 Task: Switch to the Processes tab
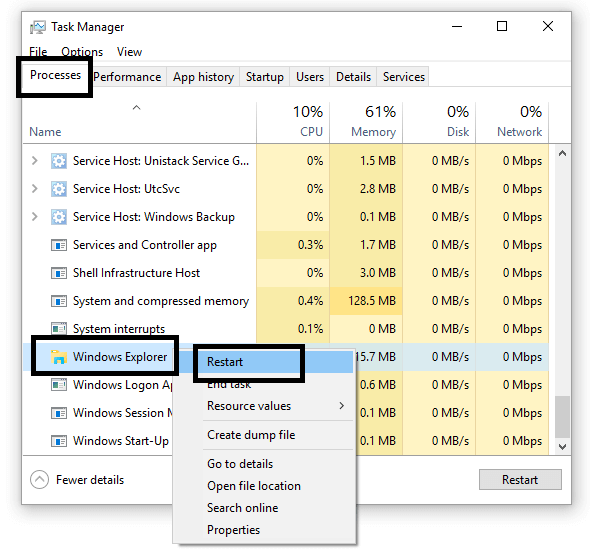coord(55,75)
